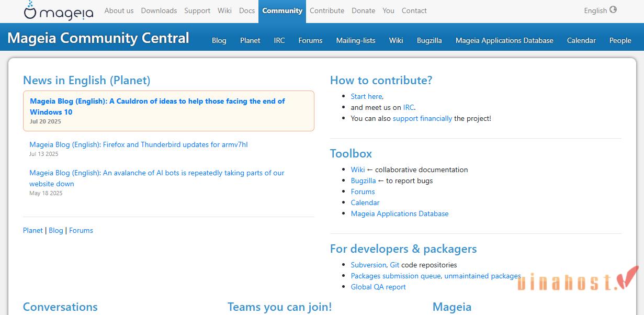Open the Contribute menu item
Image resolution: width=644 pixels, height=315 pixels.
(x=327, y=10)
